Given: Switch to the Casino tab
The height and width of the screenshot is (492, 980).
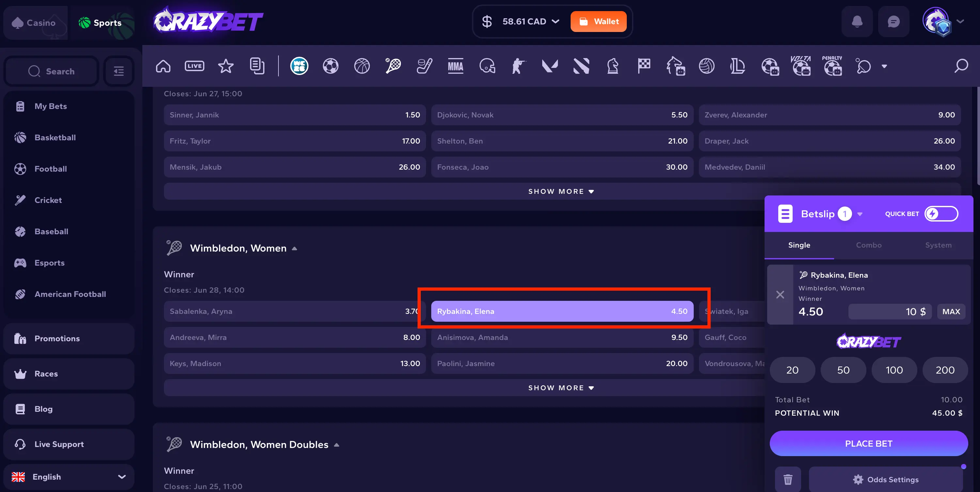Looking at the screenshot, I should (35, 23).
